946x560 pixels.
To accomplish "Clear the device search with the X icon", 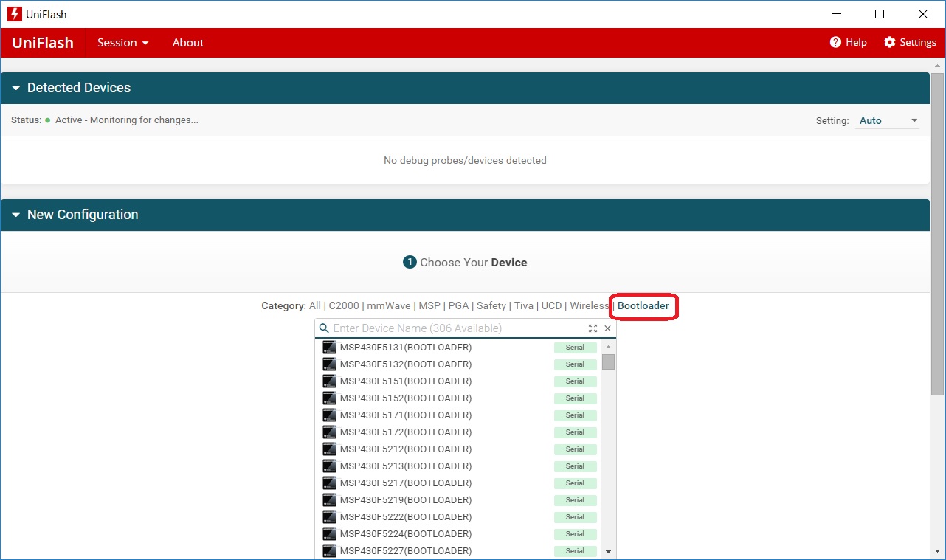I will (x=608, y=328).
